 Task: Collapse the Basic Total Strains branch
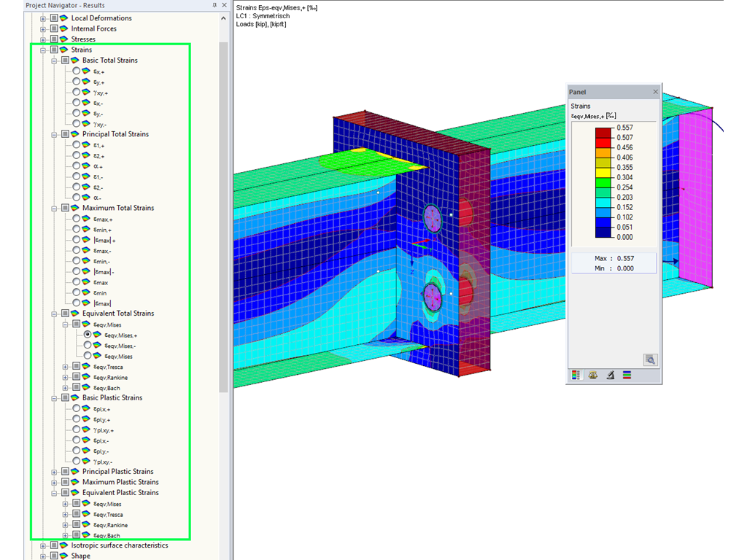click(53, 61)
